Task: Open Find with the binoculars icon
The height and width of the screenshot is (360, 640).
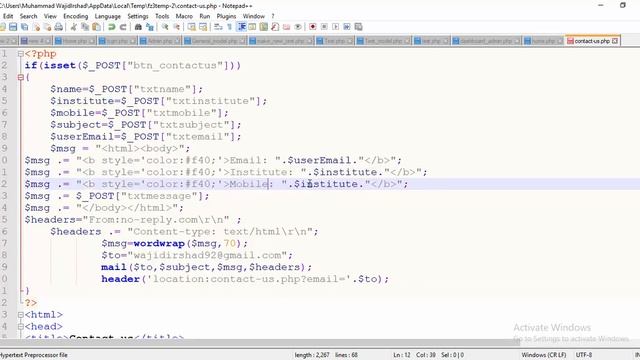Action: (x=138, y=27)
